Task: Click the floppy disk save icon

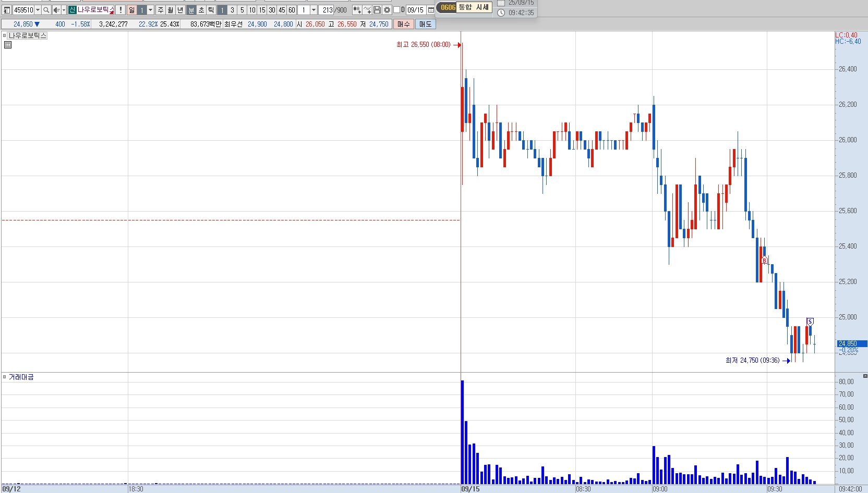Action: click(x=377, y=10)
